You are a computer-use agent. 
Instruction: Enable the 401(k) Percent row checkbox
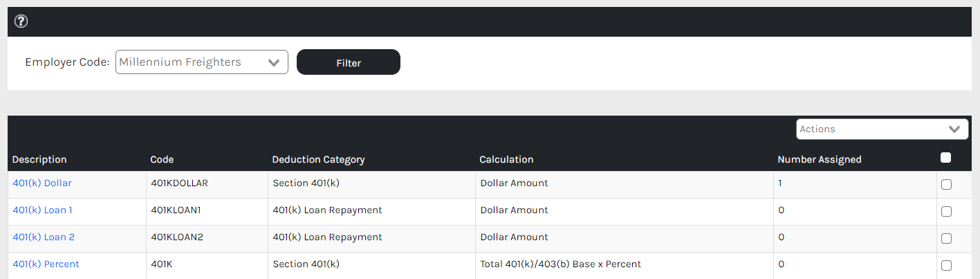click(x=946, y=265)
